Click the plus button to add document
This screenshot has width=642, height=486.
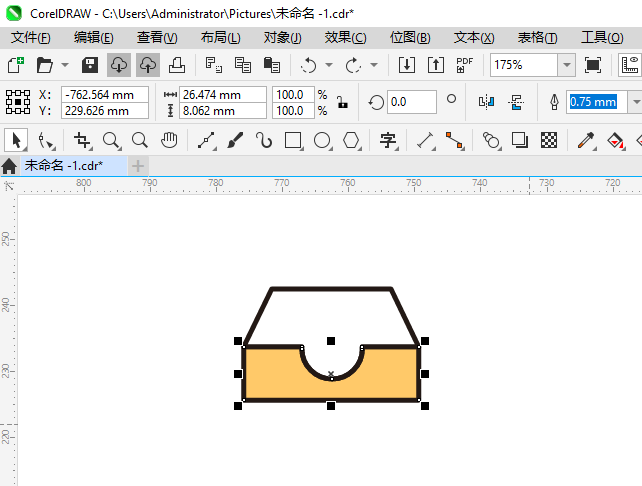click(138, 165)
